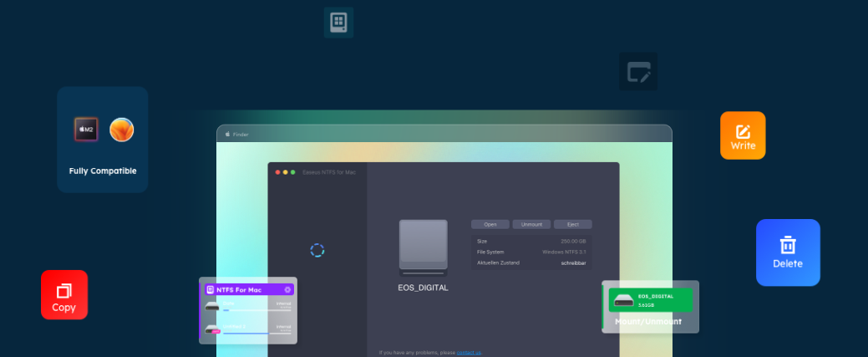
Task: Click the Unmount button
Action: click(x=531, y=225)
